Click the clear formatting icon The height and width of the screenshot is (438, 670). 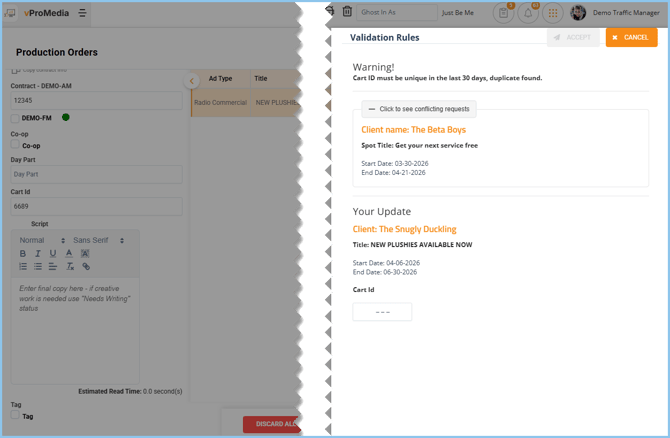[70, 267]
